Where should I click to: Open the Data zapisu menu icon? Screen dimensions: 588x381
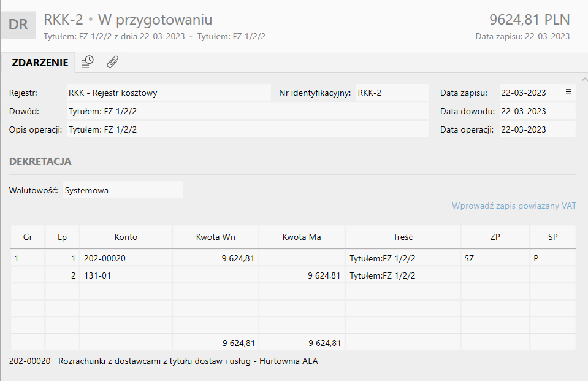568,92
